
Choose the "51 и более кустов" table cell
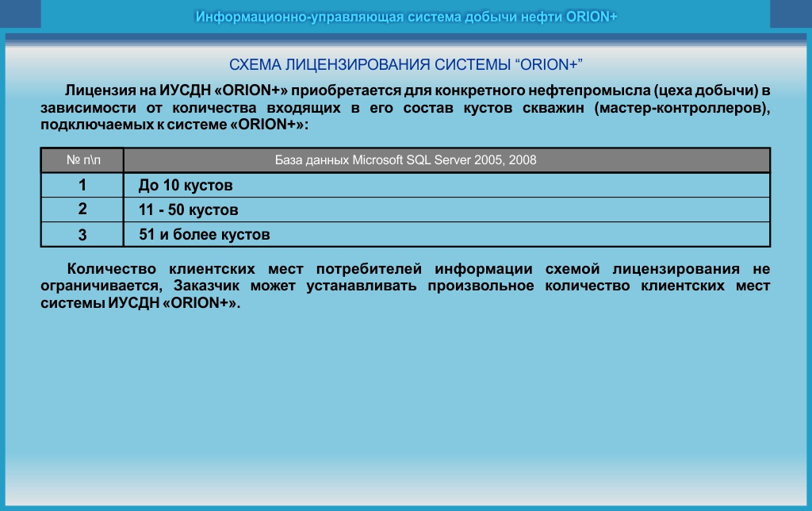point(205,235)
